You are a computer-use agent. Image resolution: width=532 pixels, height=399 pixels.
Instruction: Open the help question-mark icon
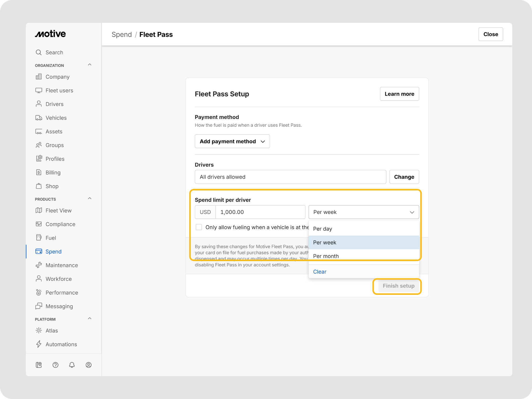pyautogui.click(x=55, y=365)
